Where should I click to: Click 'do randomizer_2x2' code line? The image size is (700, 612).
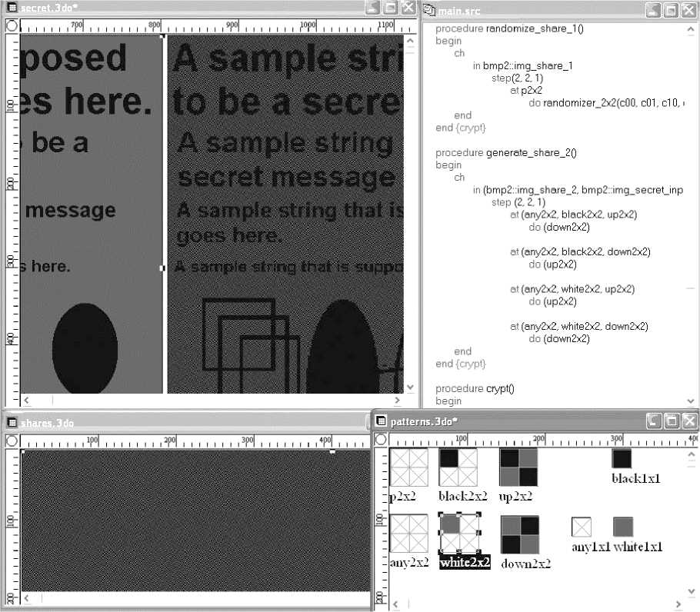click(606, 103)
